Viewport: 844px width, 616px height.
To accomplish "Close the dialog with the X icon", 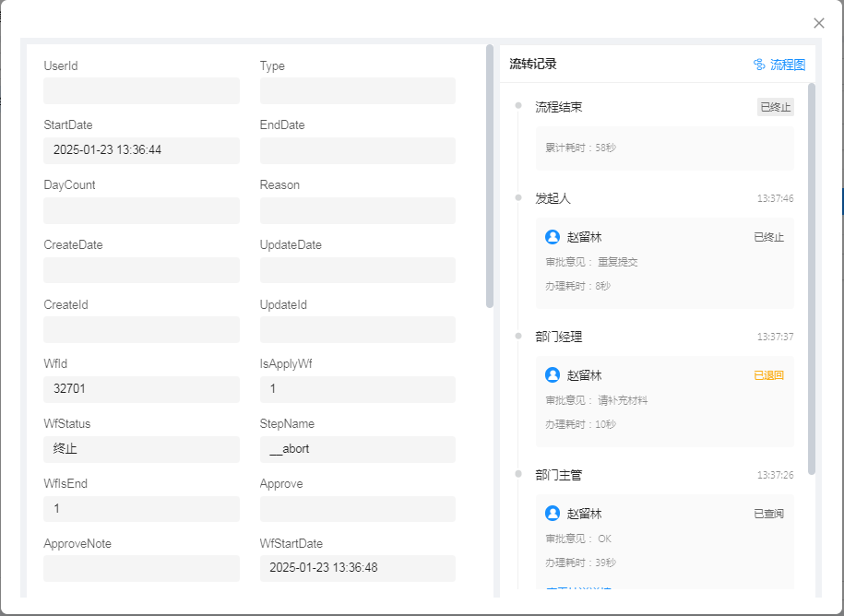I will pyautogui.click(x=818, y=23).
